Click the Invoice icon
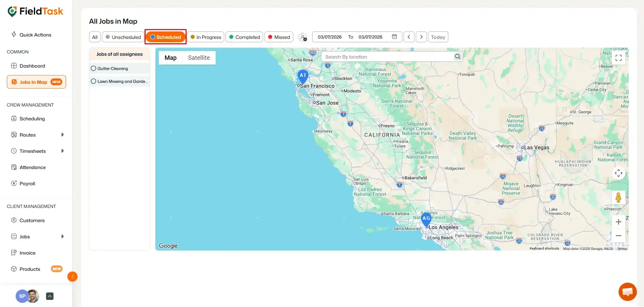This screenshot has height=307, width=644. click(14, 253)
